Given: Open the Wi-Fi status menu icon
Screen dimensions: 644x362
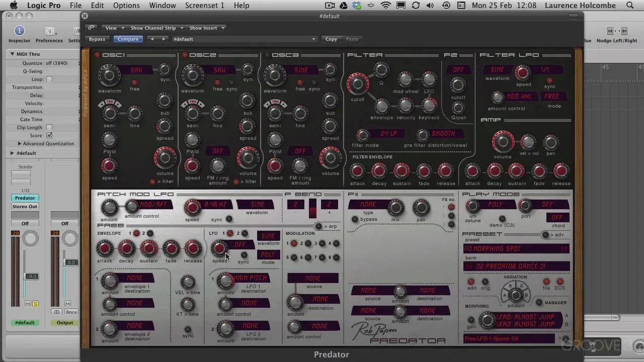Looking at the screenshot, I should tap(385, 6).
